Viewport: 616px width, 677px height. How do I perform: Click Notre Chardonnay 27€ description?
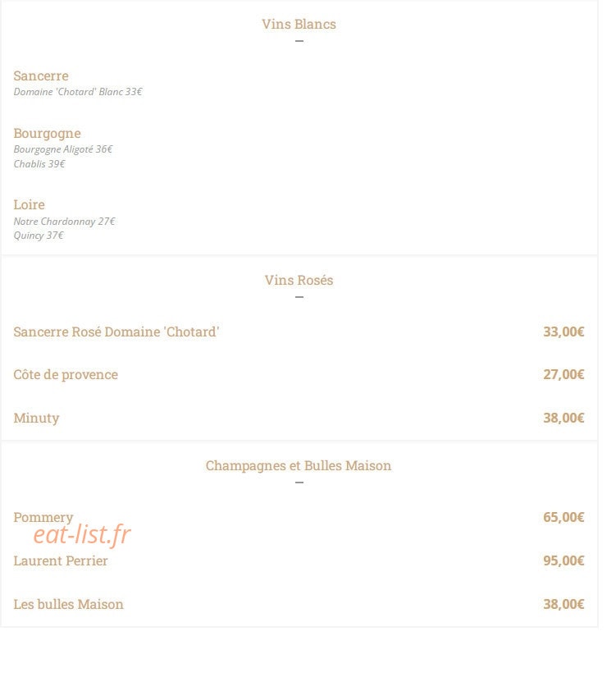coord(64,222)
